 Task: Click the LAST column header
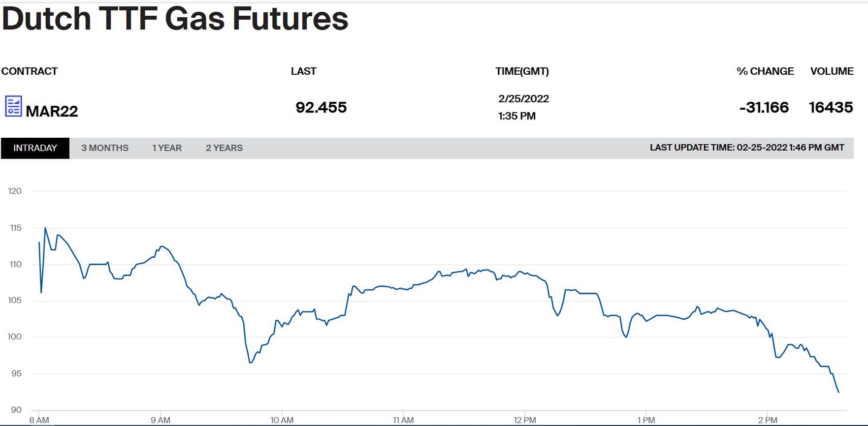point(303,71)
